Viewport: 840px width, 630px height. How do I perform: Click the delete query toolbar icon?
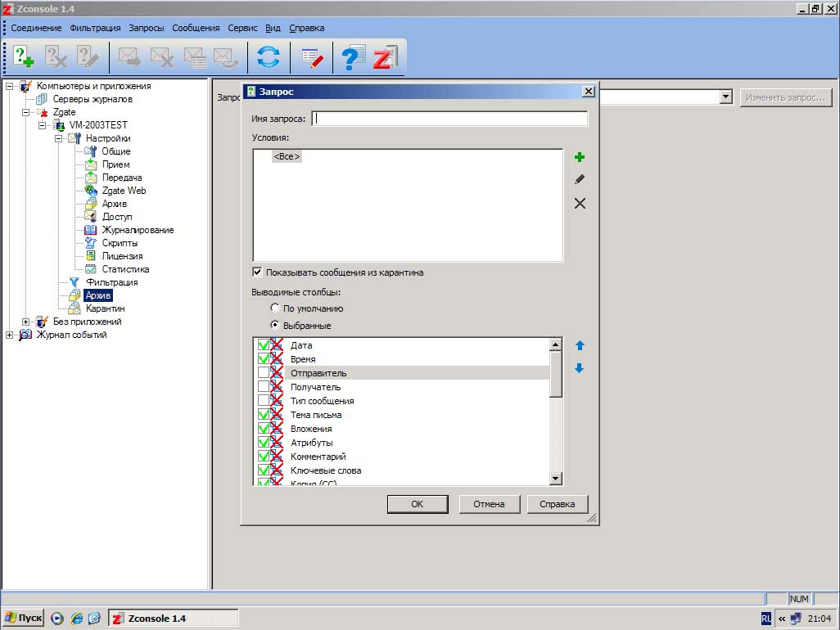point(56,56)
